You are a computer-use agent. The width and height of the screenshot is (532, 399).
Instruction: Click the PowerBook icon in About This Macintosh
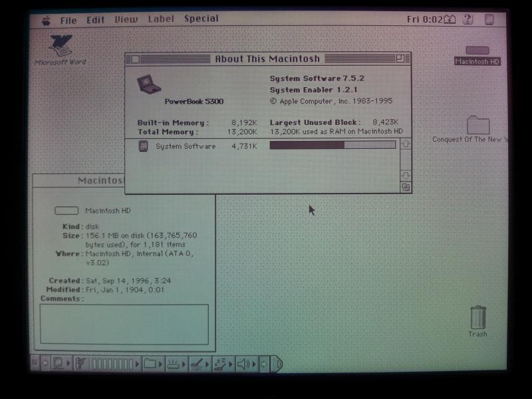(x=148, y=84)
